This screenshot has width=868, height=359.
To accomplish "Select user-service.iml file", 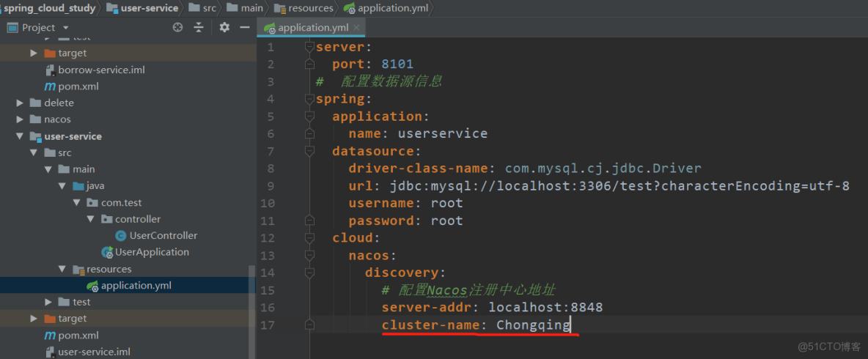I will pos(94,352).
